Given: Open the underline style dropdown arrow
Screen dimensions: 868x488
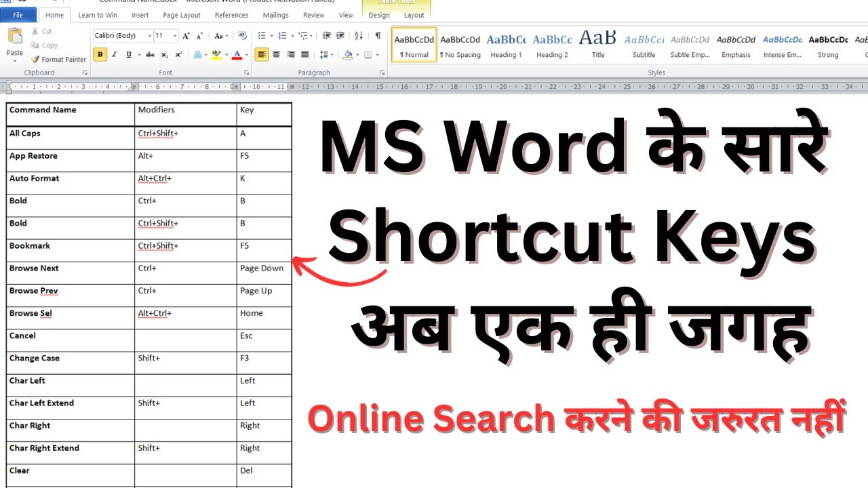Looking at the screenshot, I should click(x=139, y=55).
